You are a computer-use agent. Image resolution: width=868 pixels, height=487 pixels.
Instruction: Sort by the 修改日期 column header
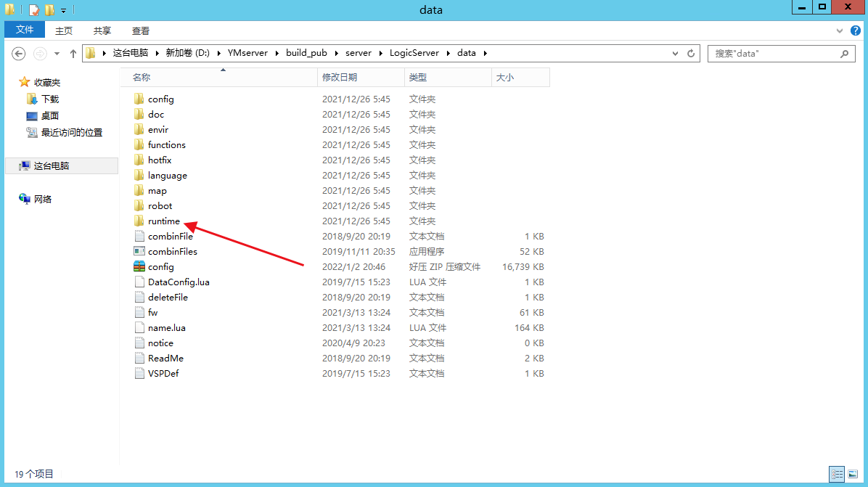coord(340,77)
